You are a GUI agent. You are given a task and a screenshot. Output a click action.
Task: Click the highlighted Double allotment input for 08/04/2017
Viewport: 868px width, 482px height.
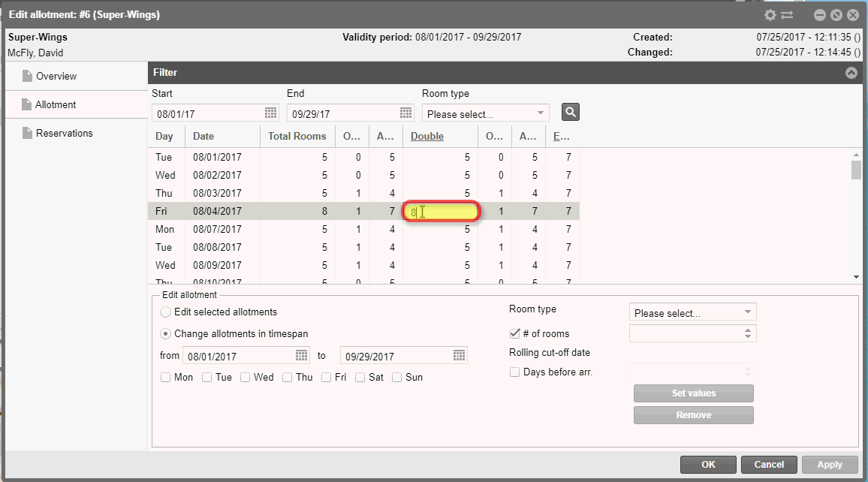[442, 212]
